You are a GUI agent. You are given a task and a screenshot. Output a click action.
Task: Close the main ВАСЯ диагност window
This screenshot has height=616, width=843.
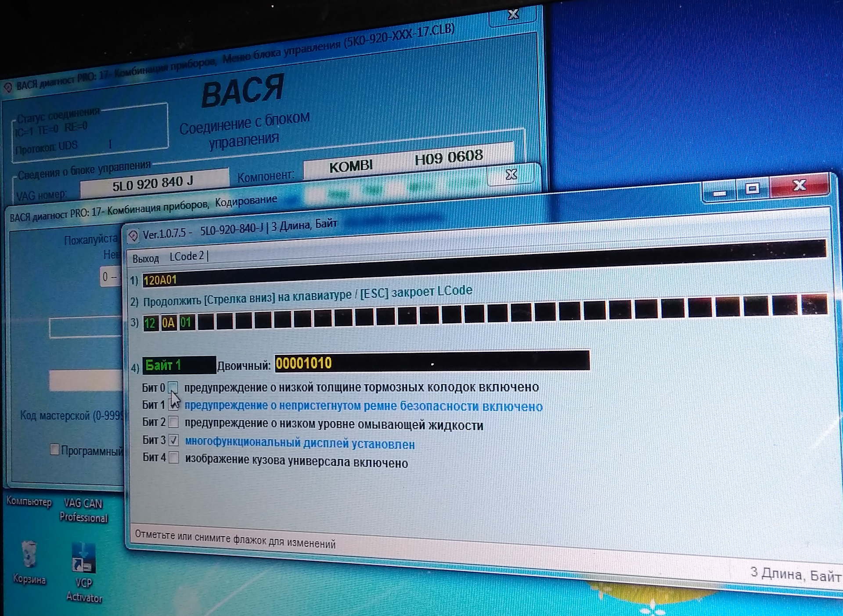[513, 15]
